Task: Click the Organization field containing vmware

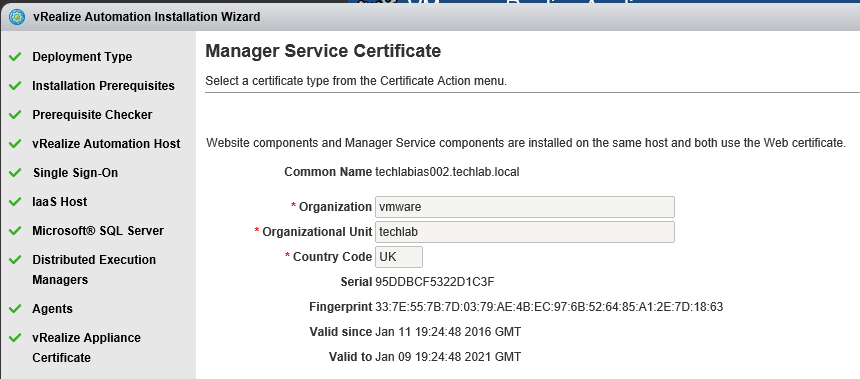Action: tap(525, 207)
